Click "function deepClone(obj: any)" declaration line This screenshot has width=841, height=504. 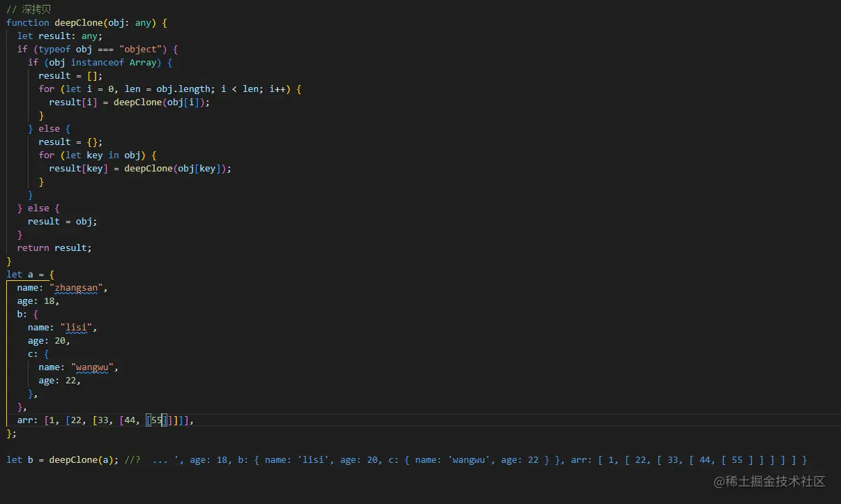coord(86,22)
